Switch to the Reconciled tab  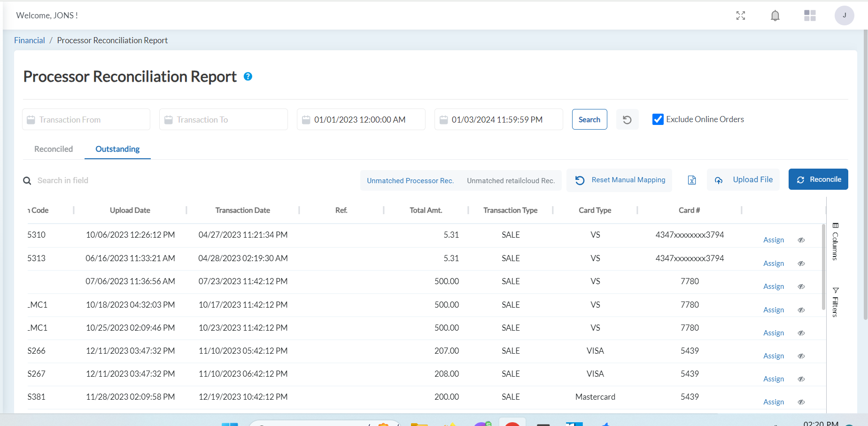pos(54,149)
